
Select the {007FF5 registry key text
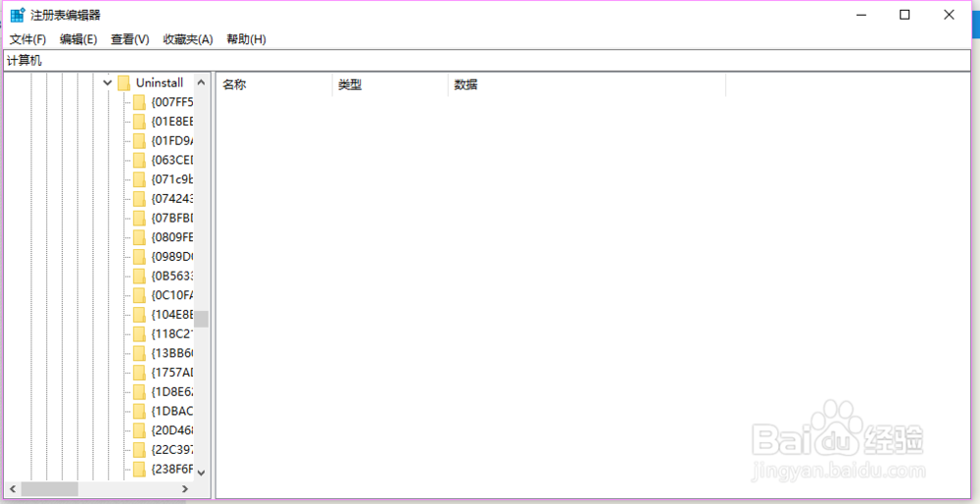coord(172,102)
